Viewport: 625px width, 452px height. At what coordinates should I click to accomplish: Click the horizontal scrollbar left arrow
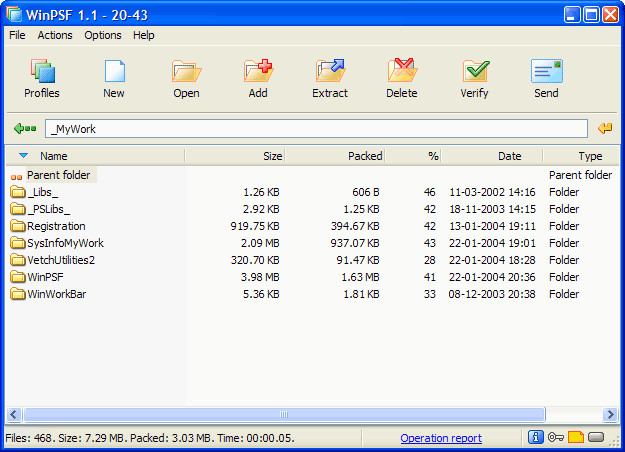14,415
